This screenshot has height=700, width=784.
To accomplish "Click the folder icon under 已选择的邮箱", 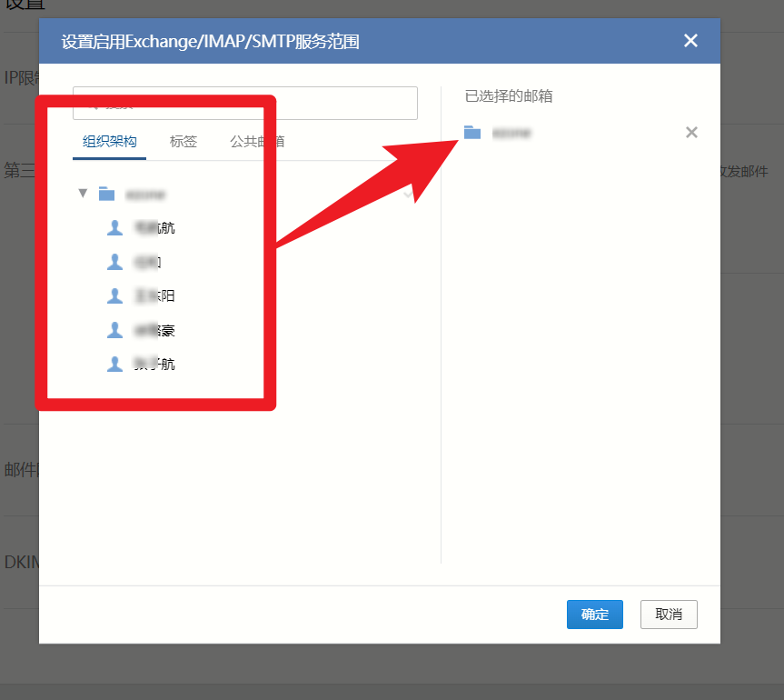I will tap(472, 133).
